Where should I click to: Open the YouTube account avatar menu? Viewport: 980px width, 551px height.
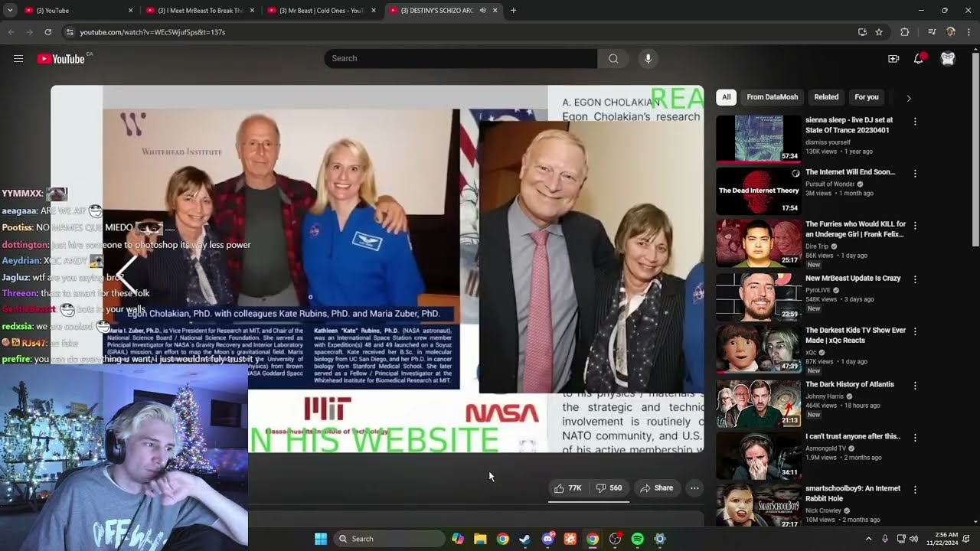[948, 59]
